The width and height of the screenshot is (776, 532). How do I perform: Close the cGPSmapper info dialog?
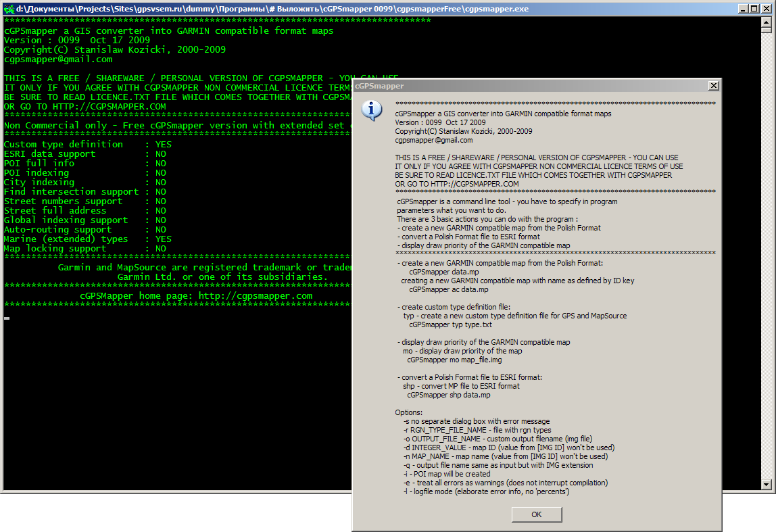[713, 86]
